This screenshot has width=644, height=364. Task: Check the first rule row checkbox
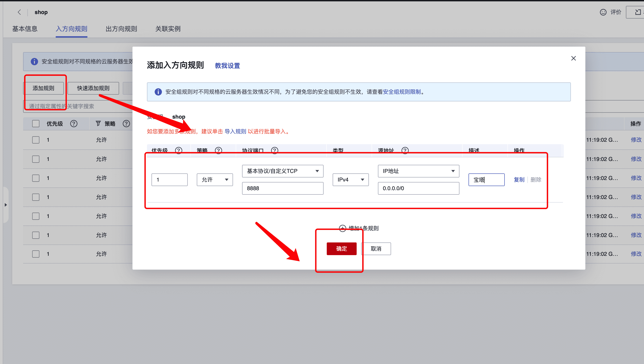point(36,140)
